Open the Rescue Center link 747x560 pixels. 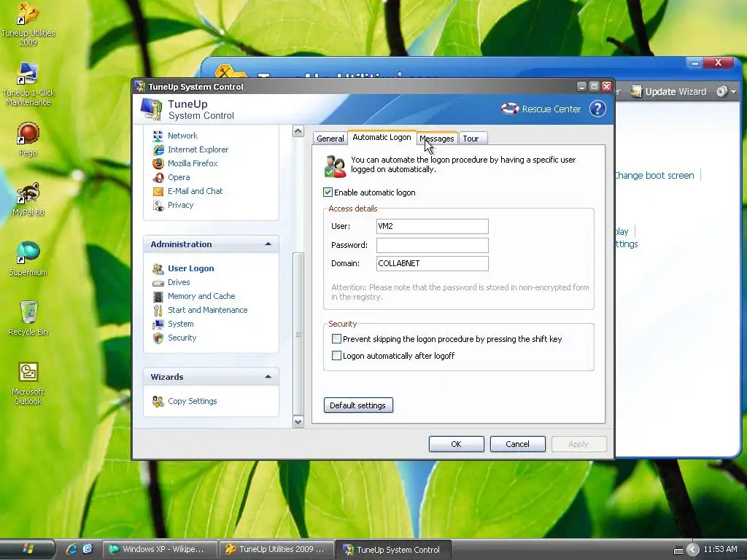[551, 109]
